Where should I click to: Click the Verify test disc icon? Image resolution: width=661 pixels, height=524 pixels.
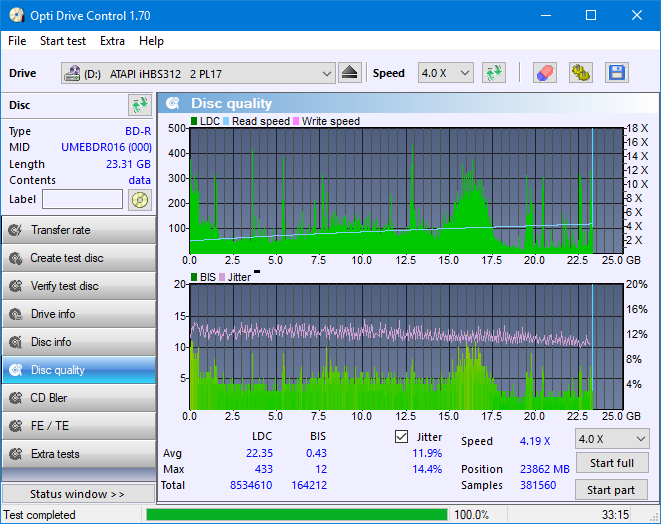coord(16,286)
